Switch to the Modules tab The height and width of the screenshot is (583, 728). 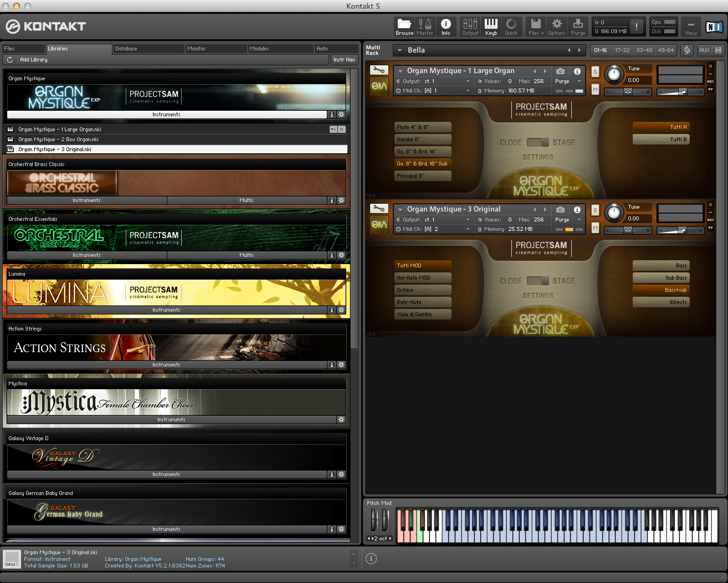[x=280, y=49]
